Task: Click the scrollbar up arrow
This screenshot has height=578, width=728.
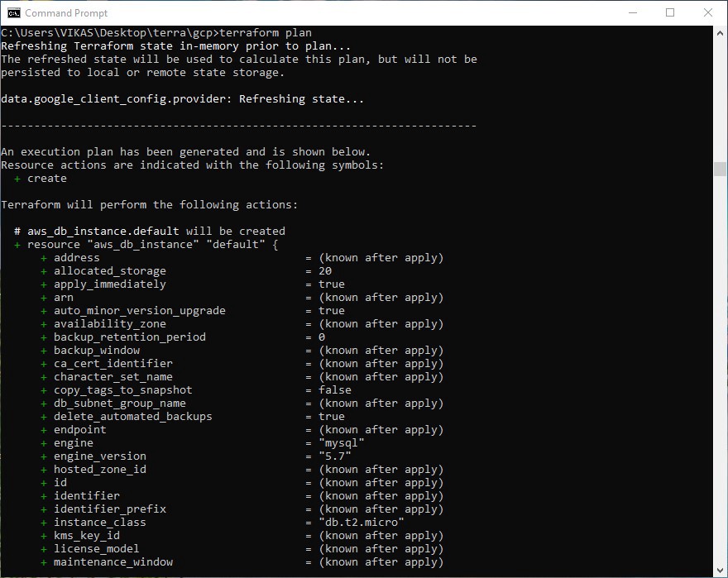Action: coord(720,33)
